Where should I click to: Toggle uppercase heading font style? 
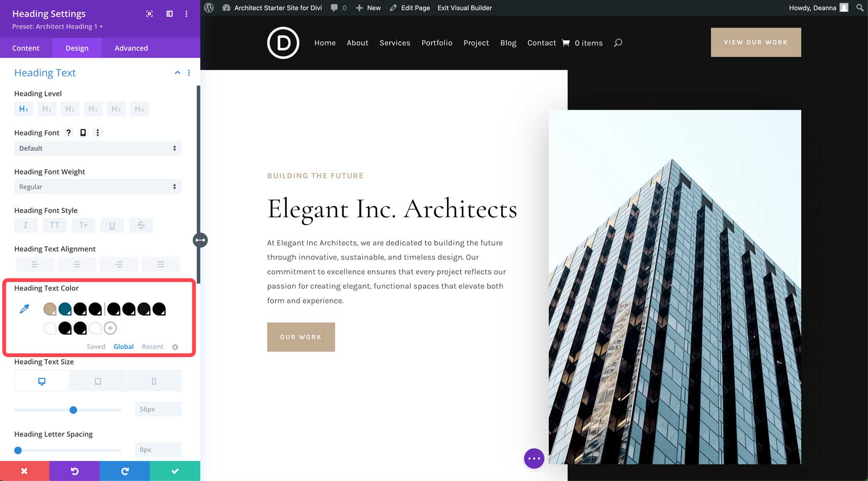point(54,225)
